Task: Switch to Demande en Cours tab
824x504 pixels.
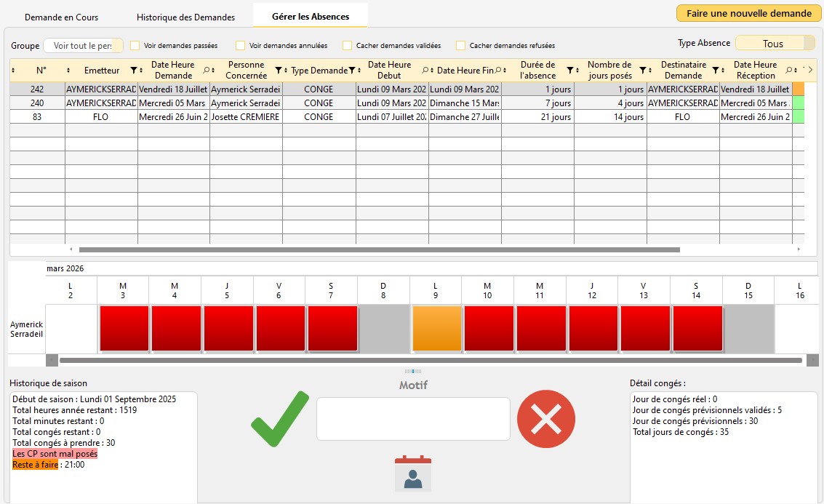Action: [x=62, y=17]
